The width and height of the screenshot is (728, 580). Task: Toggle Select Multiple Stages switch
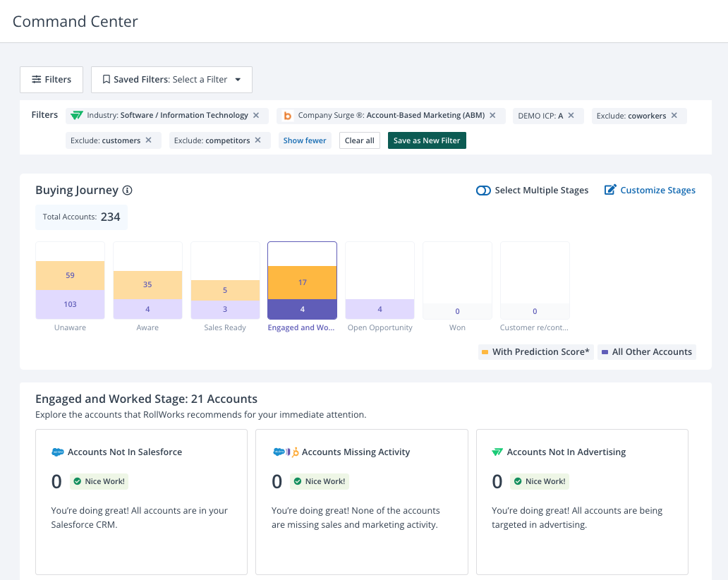(483, 191)
